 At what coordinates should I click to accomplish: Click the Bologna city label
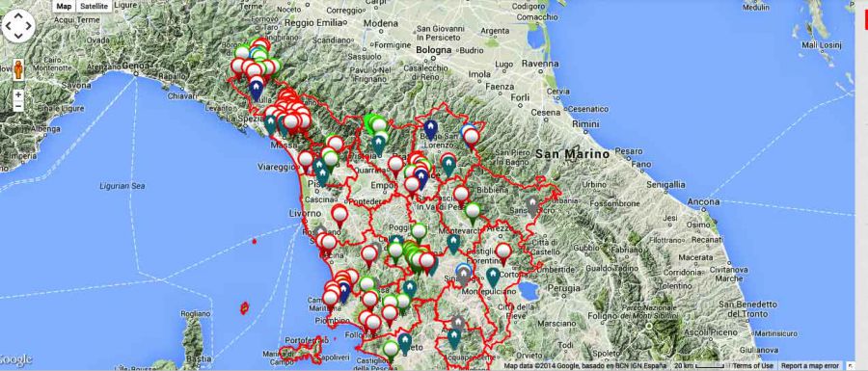433,50
